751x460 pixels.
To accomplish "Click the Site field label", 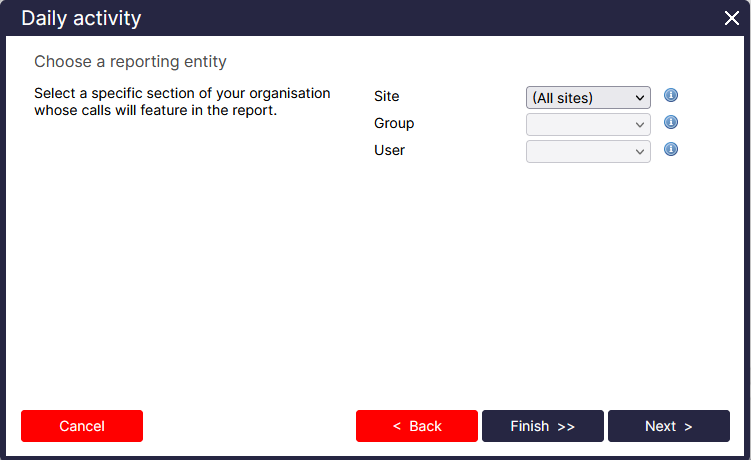I will coord(386,97).
